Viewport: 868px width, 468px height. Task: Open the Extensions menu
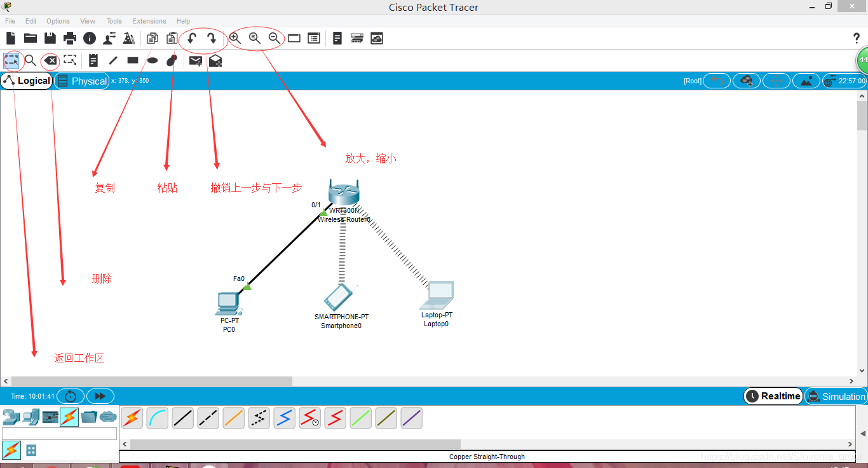(x=149, y=21)
